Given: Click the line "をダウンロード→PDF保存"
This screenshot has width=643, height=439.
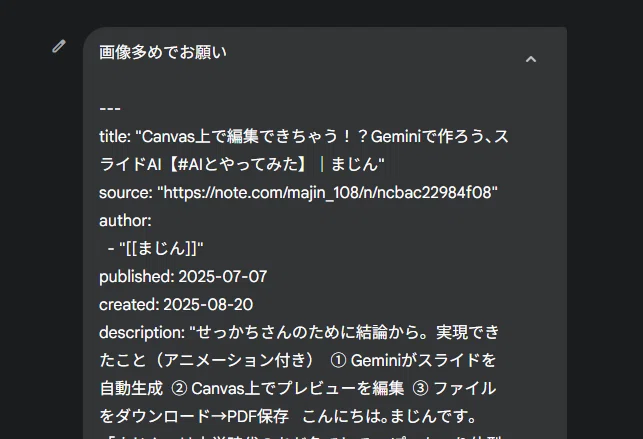Looking at the screenshot, I should 287,416.
